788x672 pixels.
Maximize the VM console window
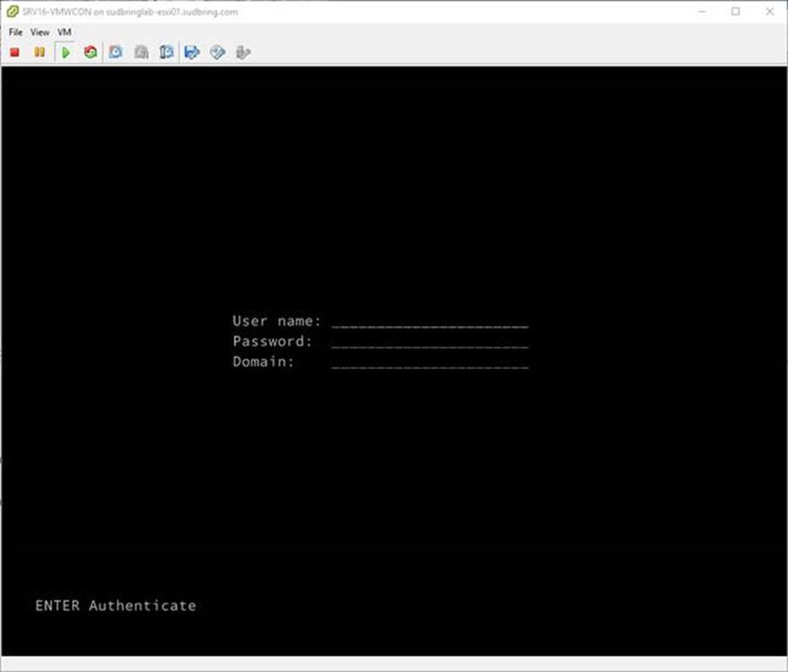736,12
